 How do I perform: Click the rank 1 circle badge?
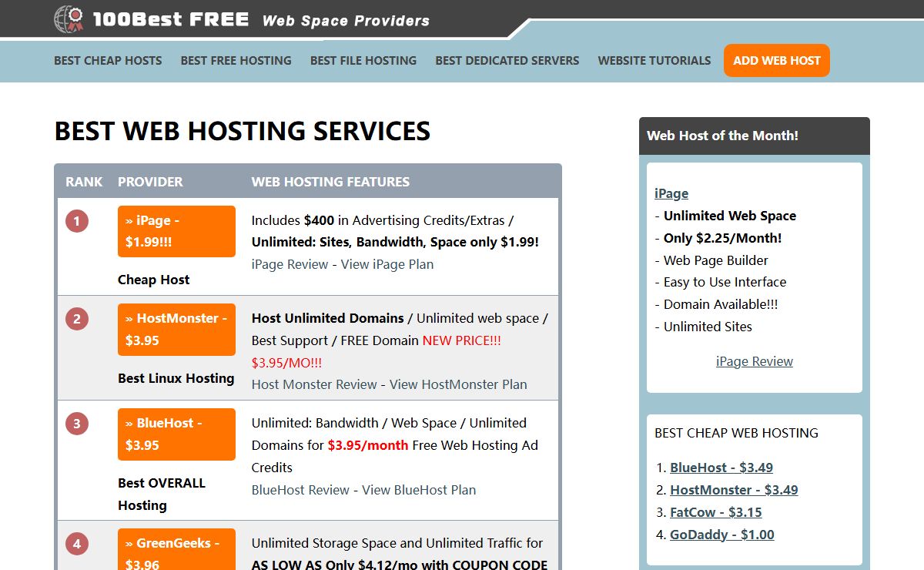click(77, 222)
